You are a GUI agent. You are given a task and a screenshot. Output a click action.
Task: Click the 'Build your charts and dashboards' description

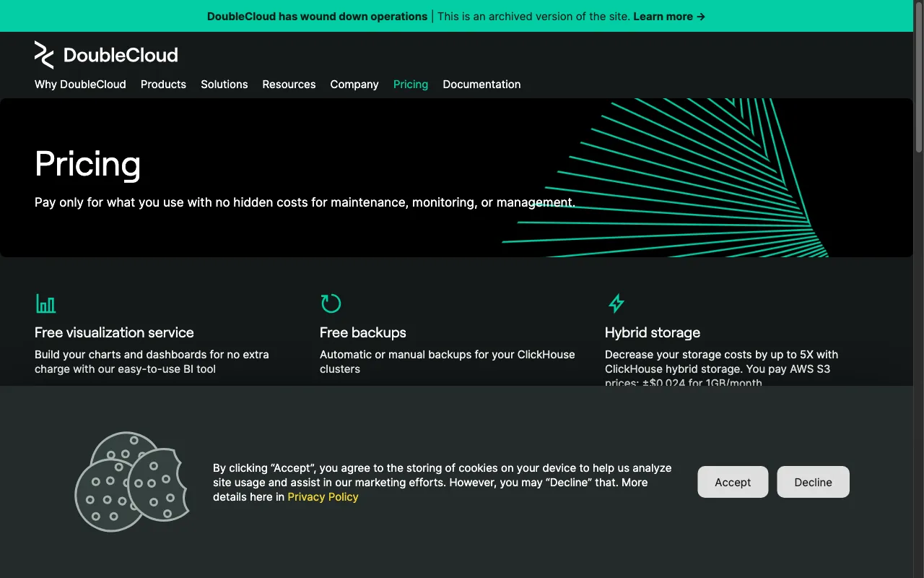(152, 362)
